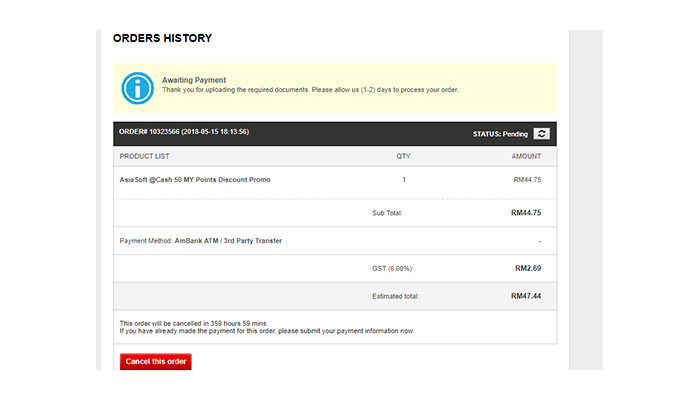Click the submit payment information notice
Screen dimensions: 700x400
pos(267,331)
